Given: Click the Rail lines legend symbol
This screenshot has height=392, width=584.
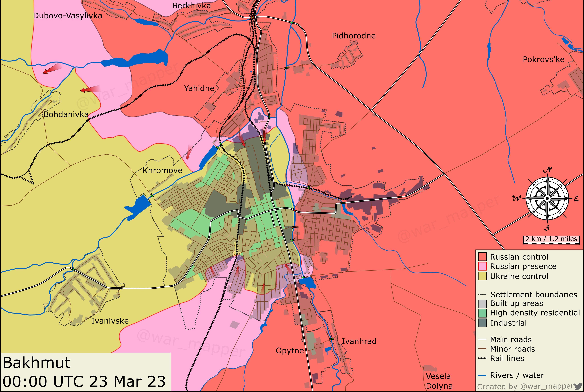Looking at the screenshot, I should click(482, 358).
